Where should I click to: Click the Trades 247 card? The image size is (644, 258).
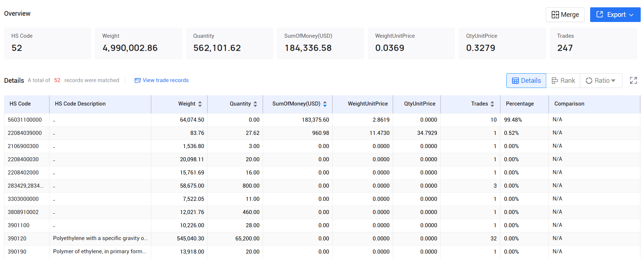tap(593, 43)
